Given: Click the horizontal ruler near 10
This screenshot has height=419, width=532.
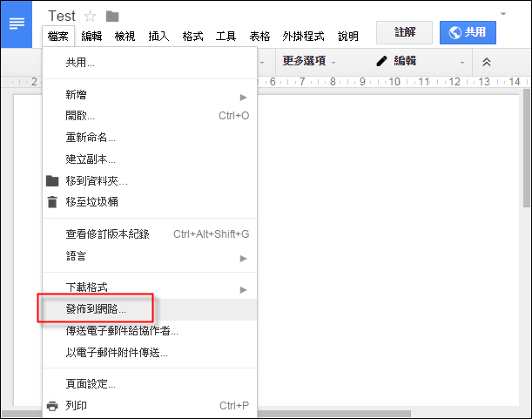Looking at the screenshot, I should [394, 82].
